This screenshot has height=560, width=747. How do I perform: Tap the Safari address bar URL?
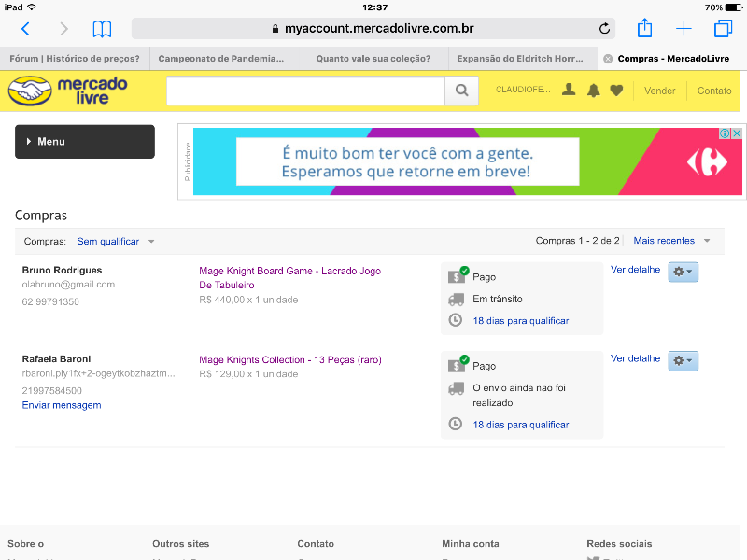click(x=373, y=29)
